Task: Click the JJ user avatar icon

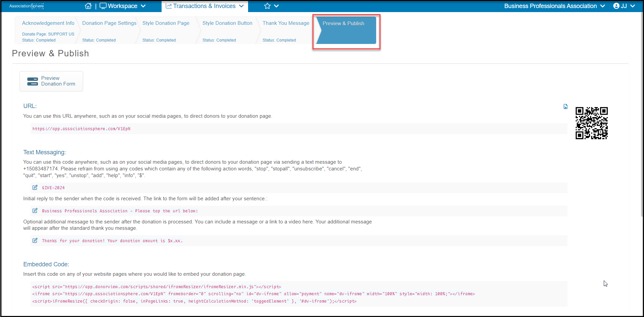Action: 616,6
